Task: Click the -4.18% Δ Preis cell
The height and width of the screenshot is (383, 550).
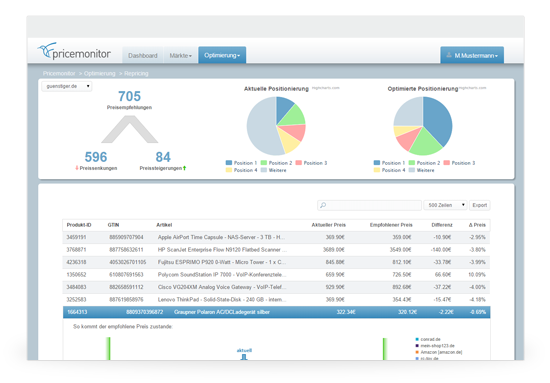Action: click(477, 300)
